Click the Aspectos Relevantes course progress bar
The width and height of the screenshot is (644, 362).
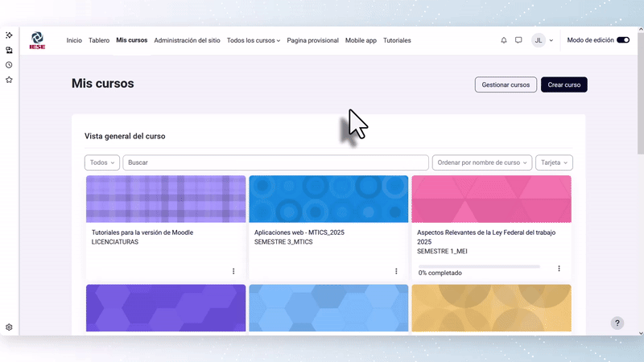click(478, 266)
